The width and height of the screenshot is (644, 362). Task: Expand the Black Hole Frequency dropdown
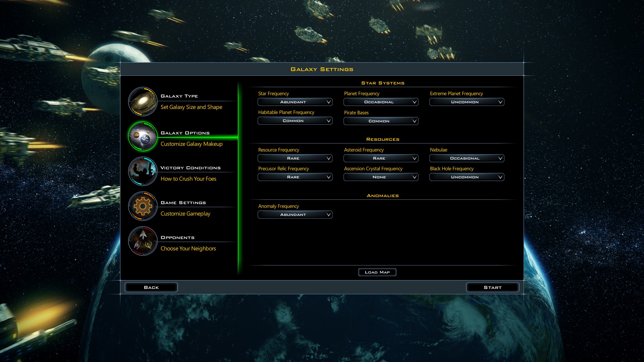(467, 177)
